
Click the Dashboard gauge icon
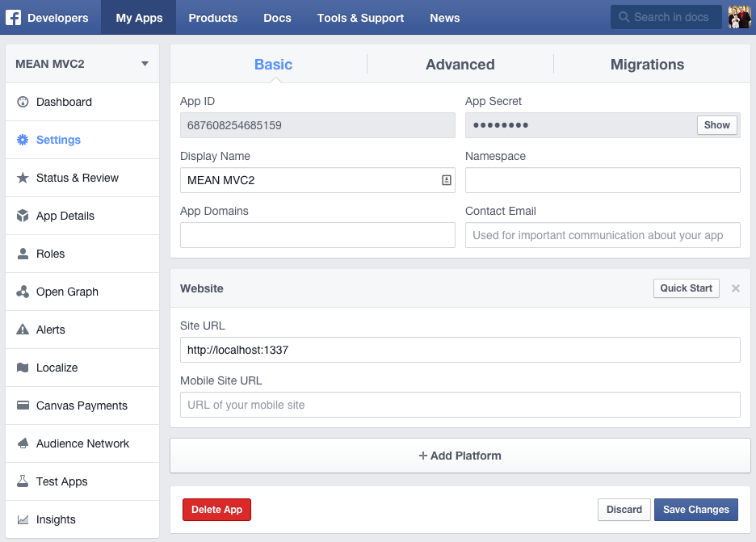click(23, 102)
